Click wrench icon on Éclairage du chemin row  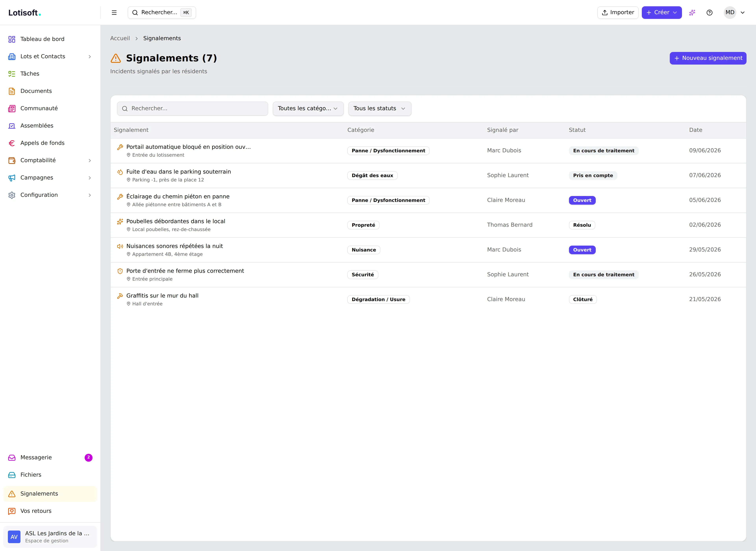coord(120,197)
